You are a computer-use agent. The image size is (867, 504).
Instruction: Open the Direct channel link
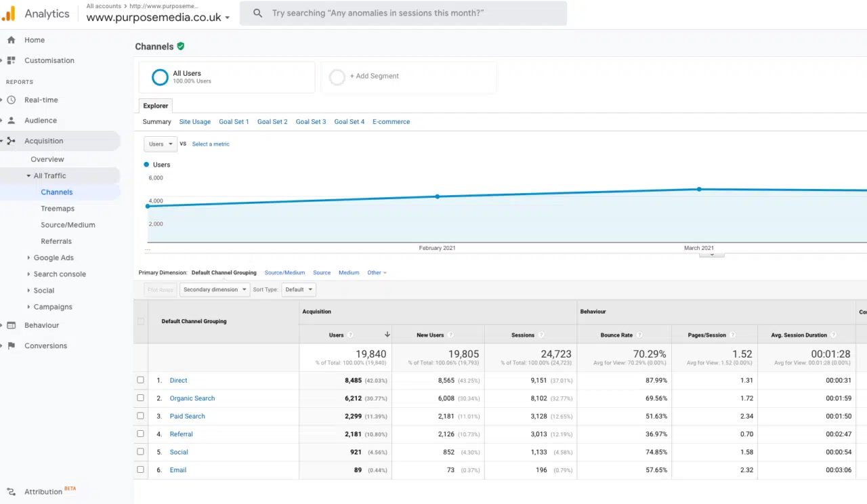178,381
